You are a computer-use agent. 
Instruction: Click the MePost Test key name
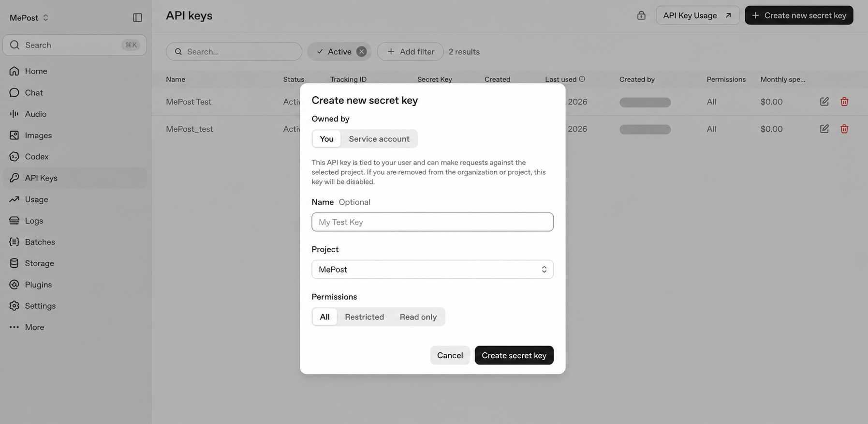coord(189,102)
